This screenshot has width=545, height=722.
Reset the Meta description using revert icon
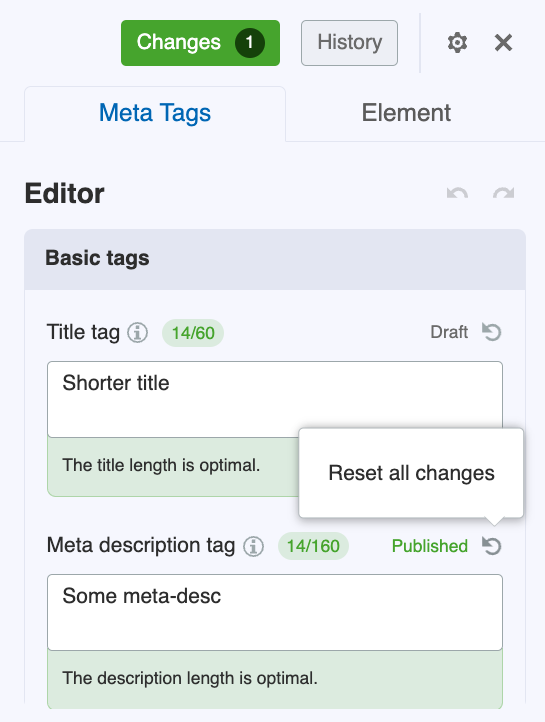click(x=492, y=546)
